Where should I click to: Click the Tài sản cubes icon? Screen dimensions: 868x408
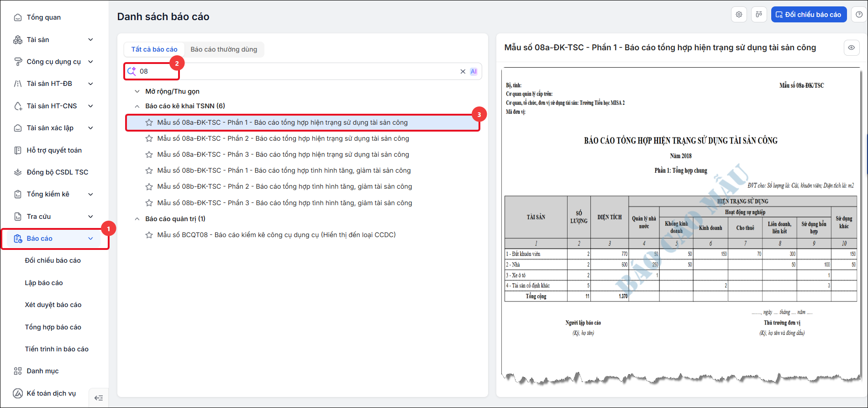pos(18,40)
